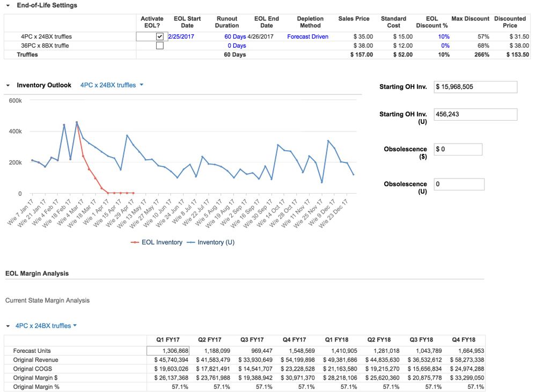Edit the Starting OH Inv dollar field
This screenshot has width=536, height=392.
[x=475, y=87]
